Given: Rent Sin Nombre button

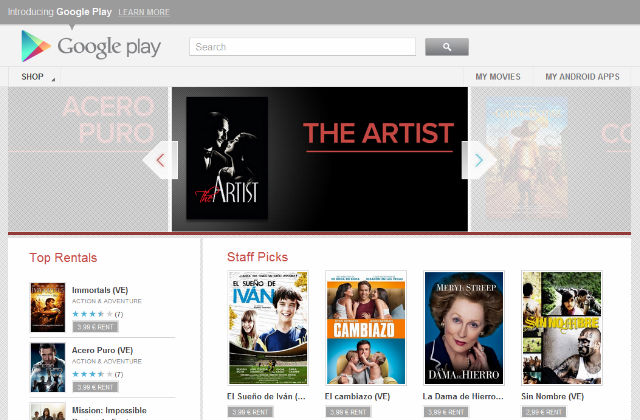Looking at the screenshot, I should coord(544,412).
